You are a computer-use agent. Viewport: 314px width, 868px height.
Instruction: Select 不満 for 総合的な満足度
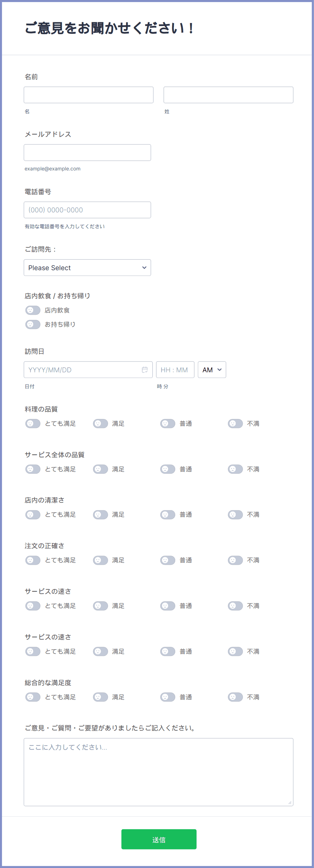pyautogui.click(x=235, y=697)
